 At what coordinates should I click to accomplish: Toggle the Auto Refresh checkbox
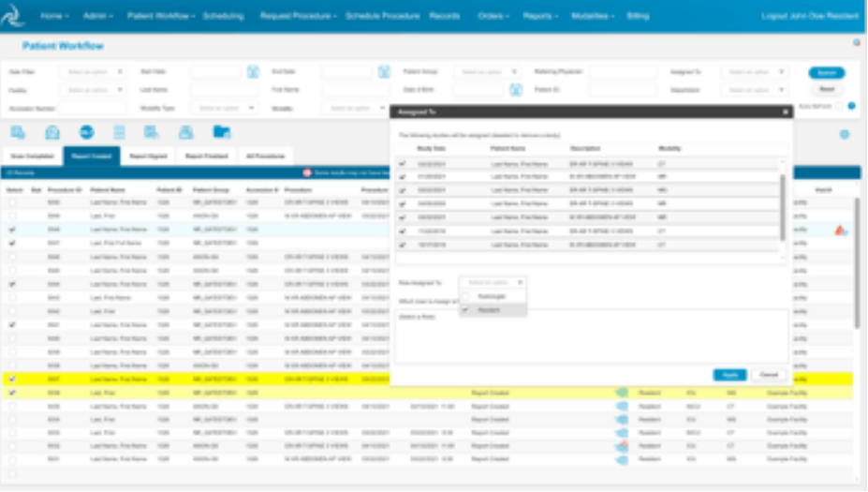[x=839, y=106]
